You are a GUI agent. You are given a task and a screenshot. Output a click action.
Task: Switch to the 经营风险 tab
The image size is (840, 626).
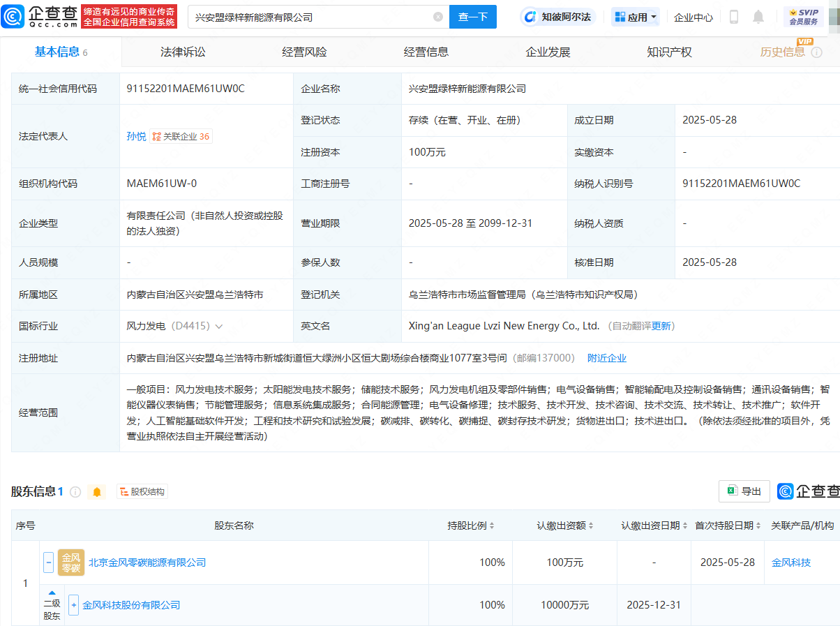304,52
